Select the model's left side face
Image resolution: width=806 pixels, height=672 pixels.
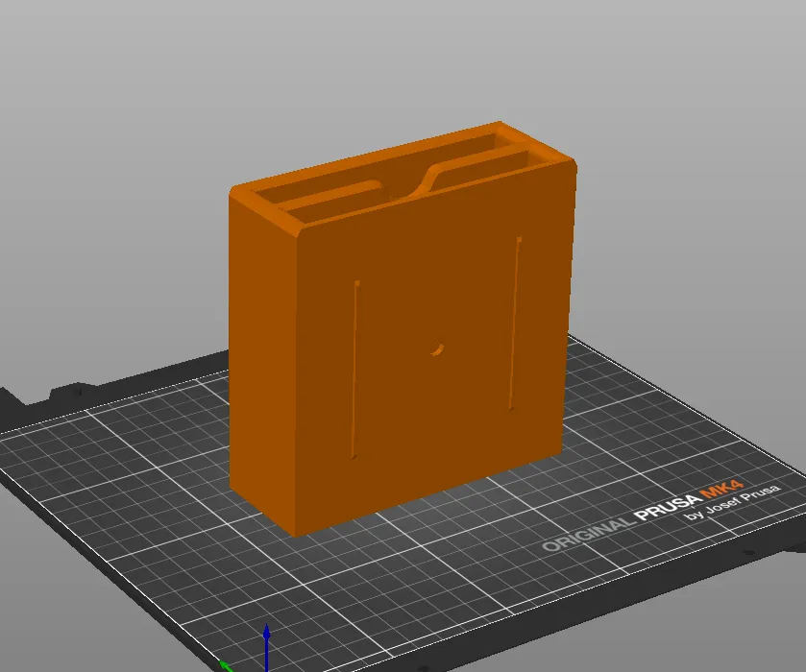click(262, 360)
